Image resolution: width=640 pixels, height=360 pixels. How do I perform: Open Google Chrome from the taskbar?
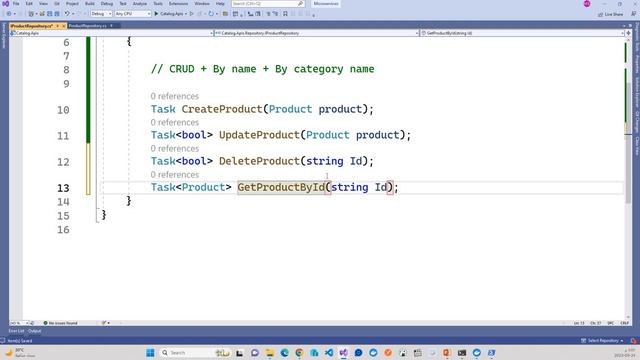[299, 353]
